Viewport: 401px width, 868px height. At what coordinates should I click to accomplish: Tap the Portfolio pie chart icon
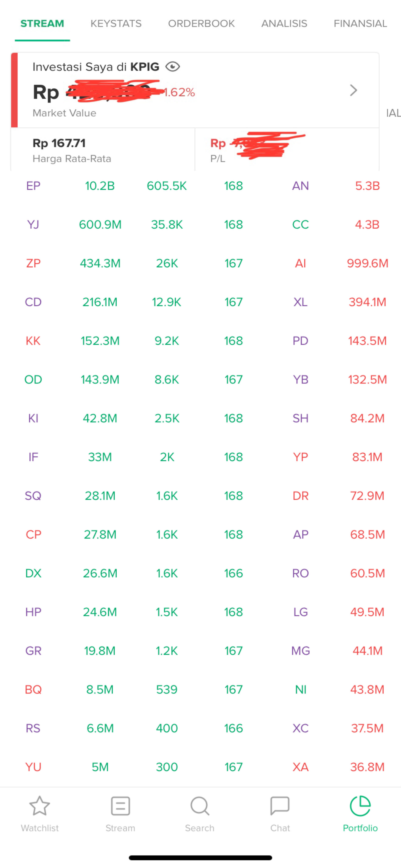[x=360, y=806]
